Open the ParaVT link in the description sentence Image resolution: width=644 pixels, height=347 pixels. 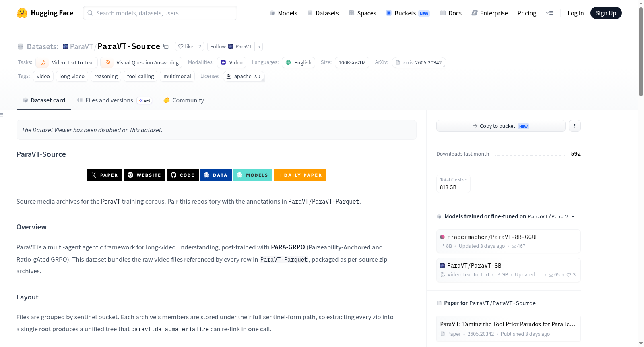(x=111, y=202)
